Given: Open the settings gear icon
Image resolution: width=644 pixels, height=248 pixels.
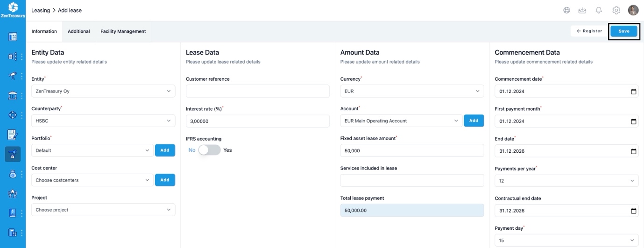Looking at the screenshot, I should click(616, 10).
